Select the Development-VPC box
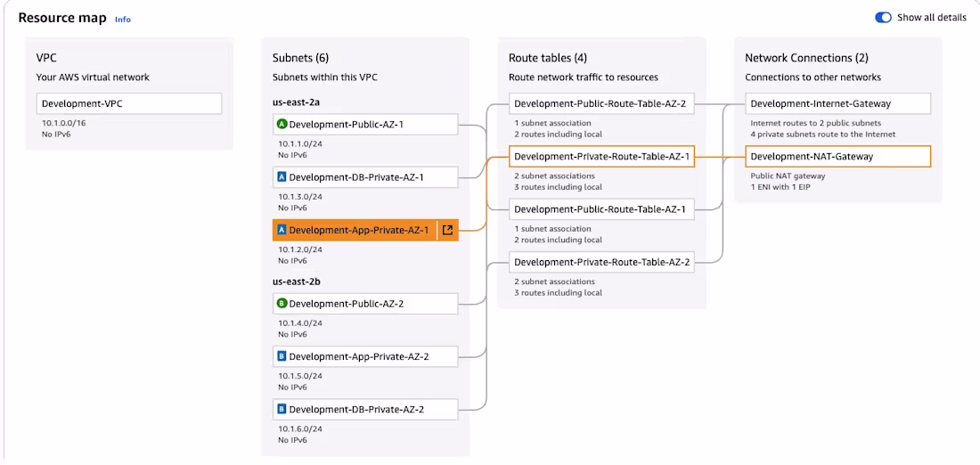Screen dimensions: 980x465 pyautogui.click(x=128, y=103)
